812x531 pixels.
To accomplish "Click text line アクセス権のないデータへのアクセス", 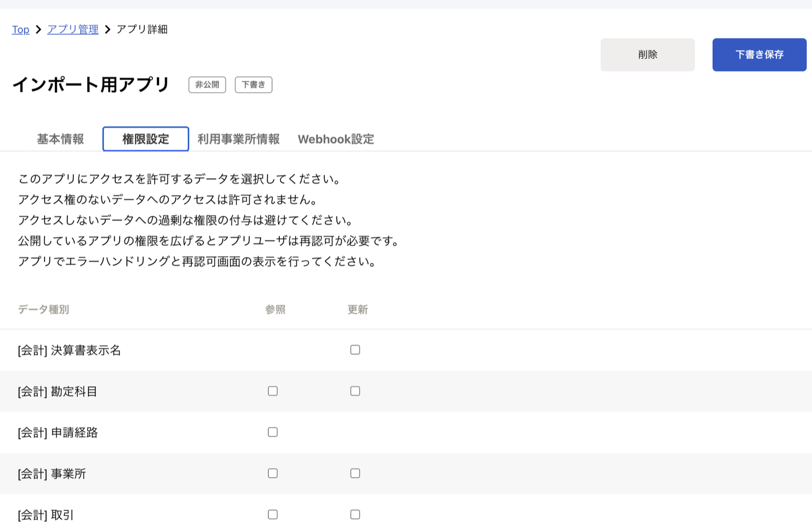I will pyautogui.click(x=169, y=200).
